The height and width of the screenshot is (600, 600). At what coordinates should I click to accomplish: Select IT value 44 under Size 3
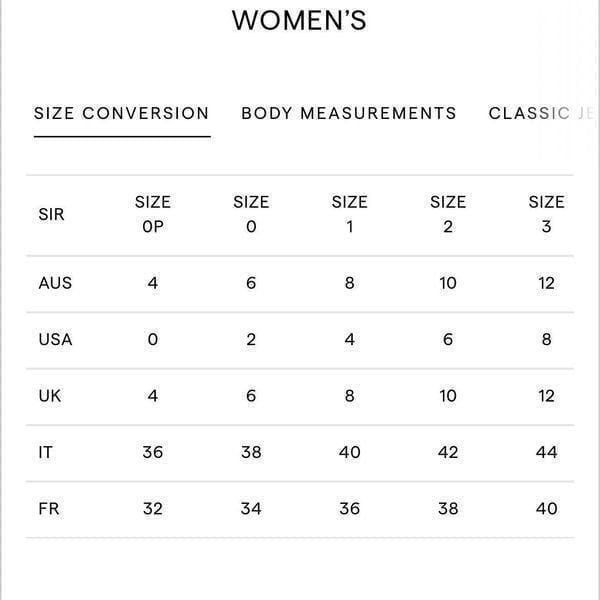tap(546, 452)
